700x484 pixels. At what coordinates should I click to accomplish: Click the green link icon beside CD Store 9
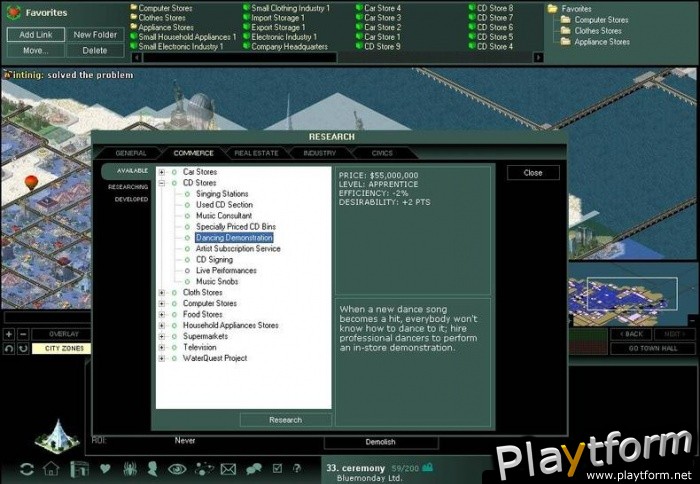coord(359,46)
